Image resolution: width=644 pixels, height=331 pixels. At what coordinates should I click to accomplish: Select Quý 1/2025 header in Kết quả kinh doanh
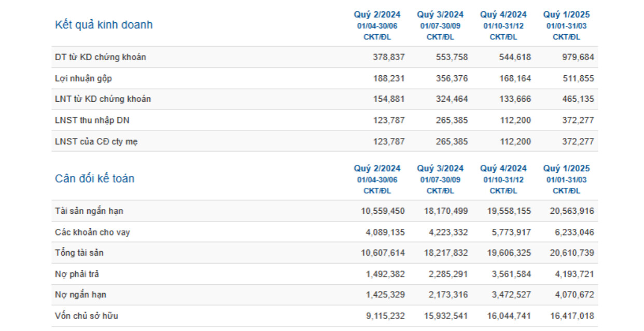tap(566, 15)
